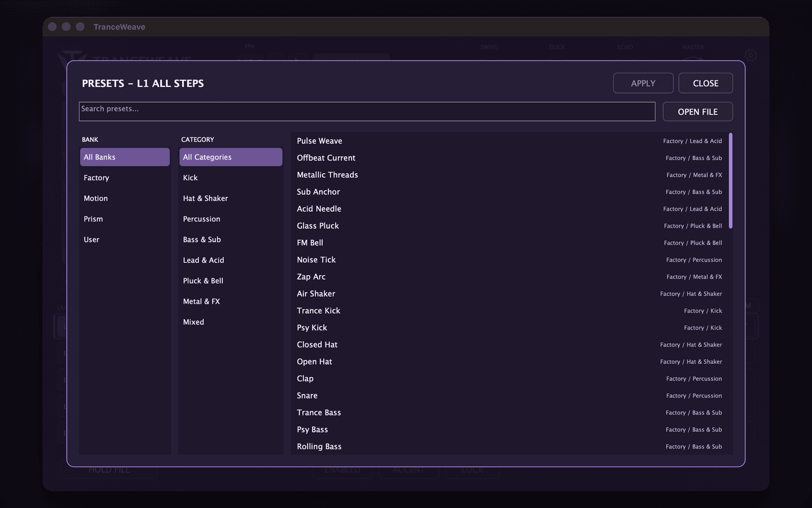Filter by the Percussion category
Image resolution: width=812 pixels, height=508 pixels.
[231, 219]
